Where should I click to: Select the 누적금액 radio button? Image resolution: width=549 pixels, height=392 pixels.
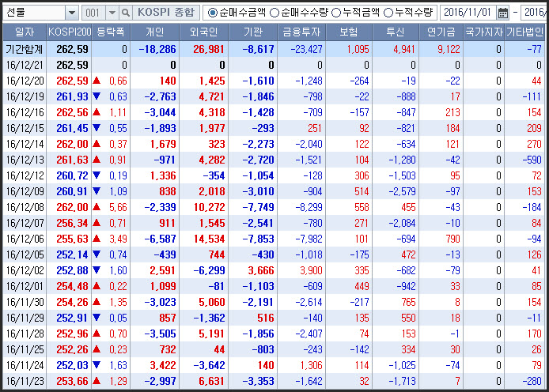pos(336,13)
